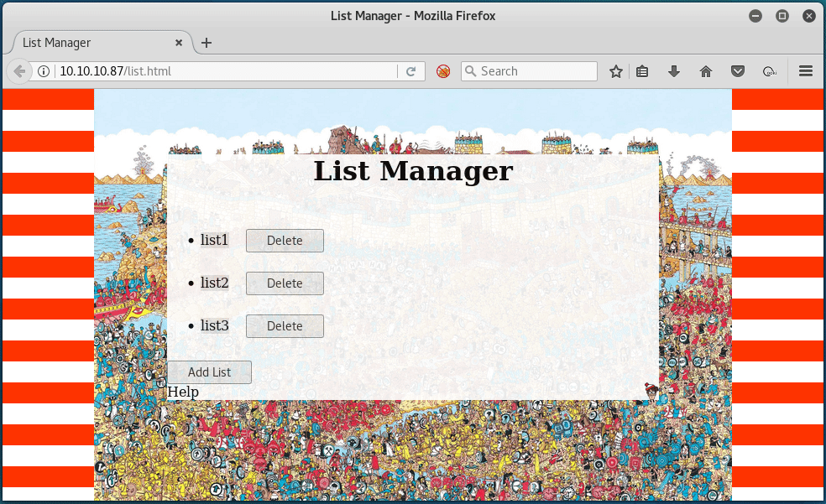
Task: Show bookmarks list icon
Action: [642, 71]
